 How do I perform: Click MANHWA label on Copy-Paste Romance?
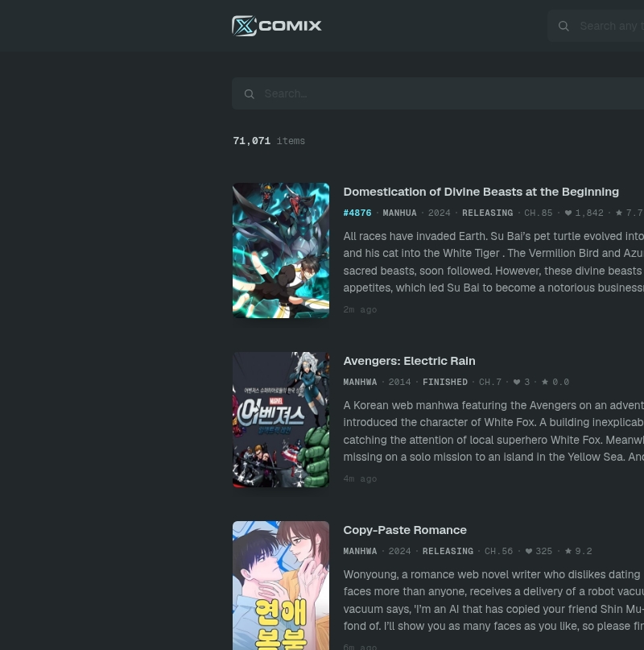point(360,552)
